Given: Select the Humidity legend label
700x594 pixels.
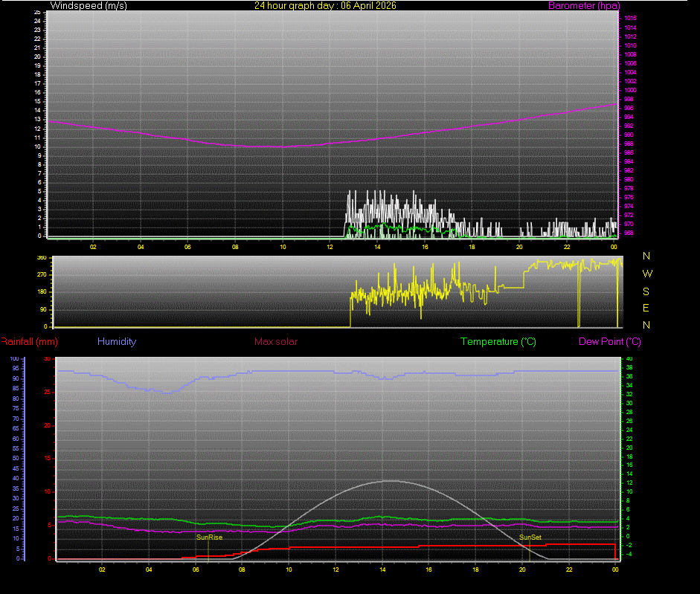Looking at the screenshot, I should pos(116,341).
